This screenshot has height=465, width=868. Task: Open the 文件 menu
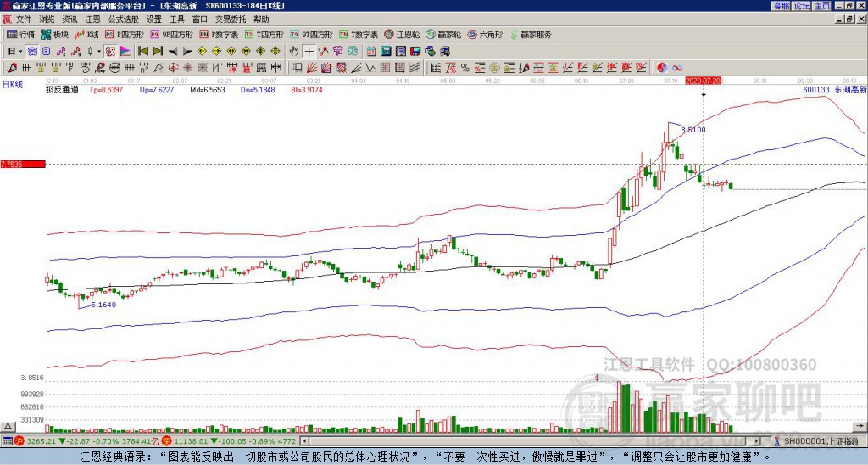[x=24, y=20]
